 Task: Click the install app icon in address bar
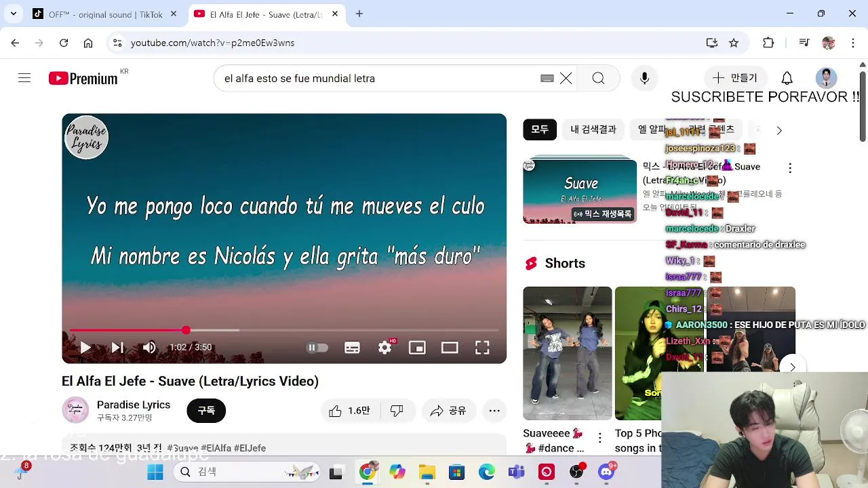pos(711,43)
